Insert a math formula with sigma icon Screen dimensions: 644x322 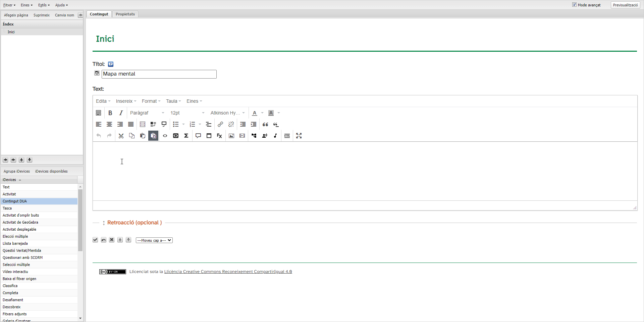[x=186, y=136]
